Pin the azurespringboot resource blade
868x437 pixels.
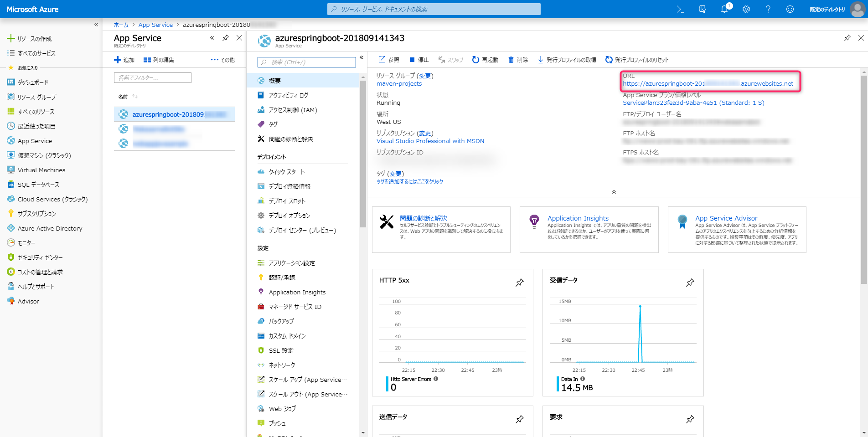click(x=847, y=38)
